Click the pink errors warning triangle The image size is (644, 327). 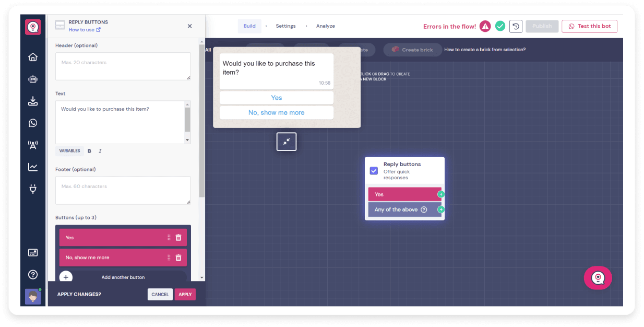484,26
